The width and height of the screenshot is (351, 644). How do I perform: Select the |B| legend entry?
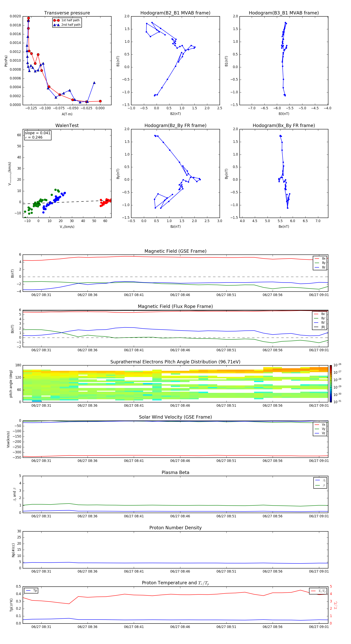(320, 327)
